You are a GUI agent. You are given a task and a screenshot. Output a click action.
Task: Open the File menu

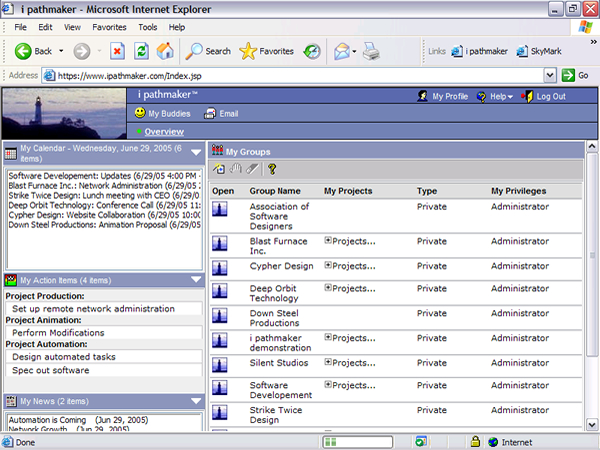pos(20,27)
